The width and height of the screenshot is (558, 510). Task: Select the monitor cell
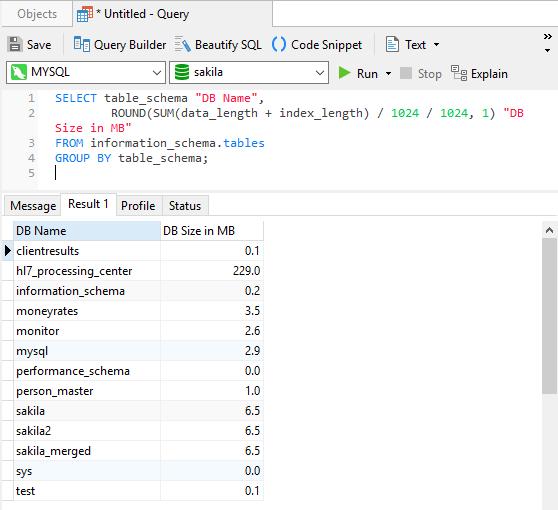click(x=87, y=331)
